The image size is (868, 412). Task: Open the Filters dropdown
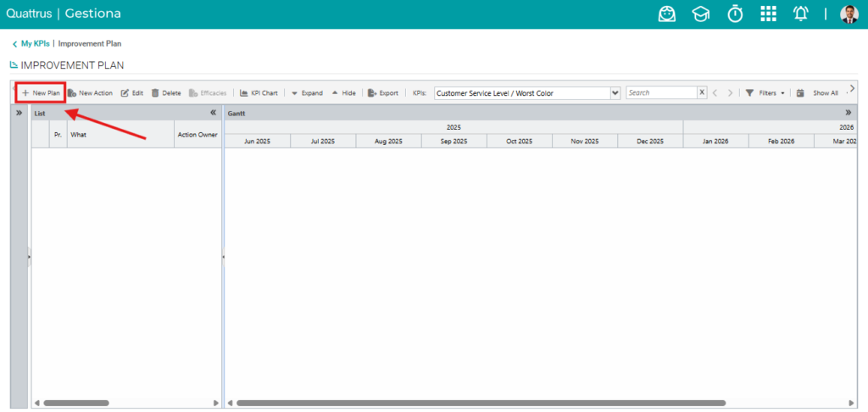765,93
